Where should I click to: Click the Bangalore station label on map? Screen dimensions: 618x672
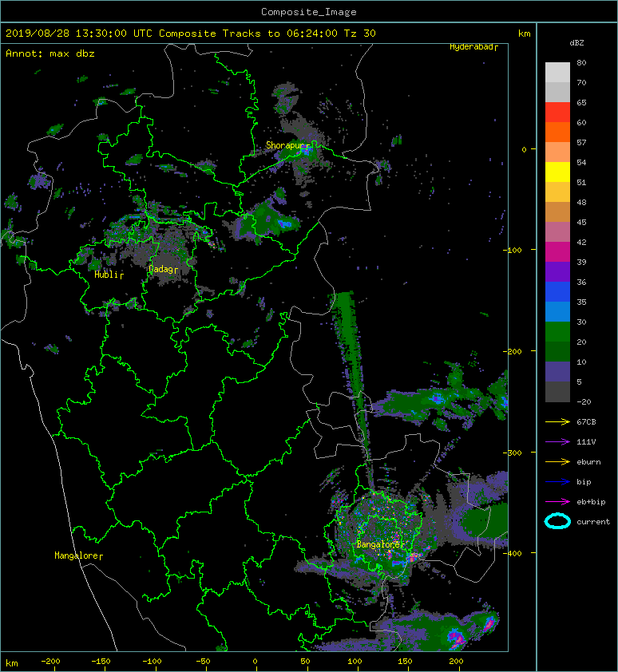coord(380,544)
